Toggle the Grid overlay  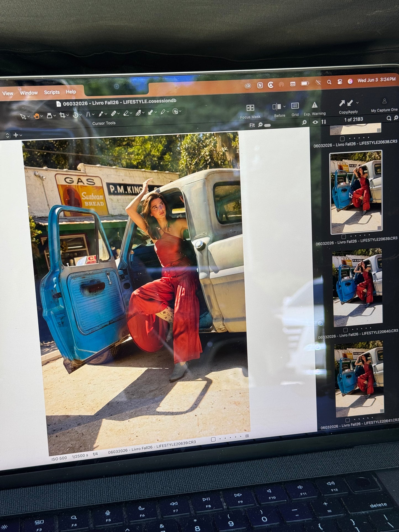(x=295, y=106)
